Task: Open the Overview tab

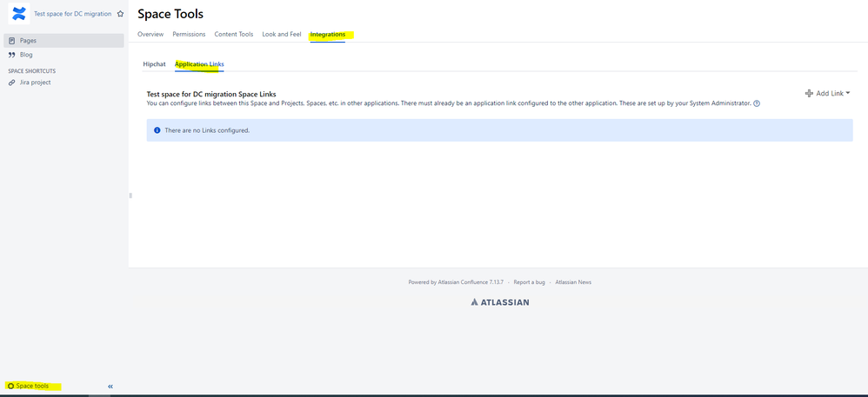Action: 150,34
